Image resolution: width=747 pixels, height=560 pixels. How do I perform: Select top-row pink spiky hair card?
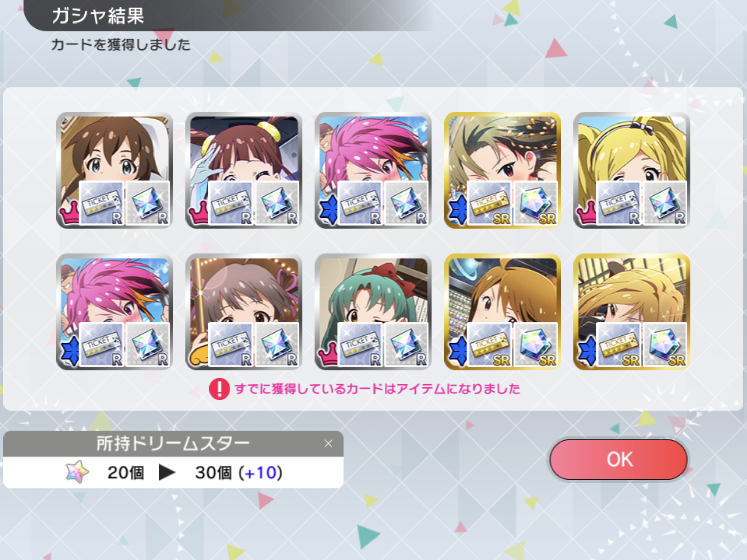(x=373, y=170)
